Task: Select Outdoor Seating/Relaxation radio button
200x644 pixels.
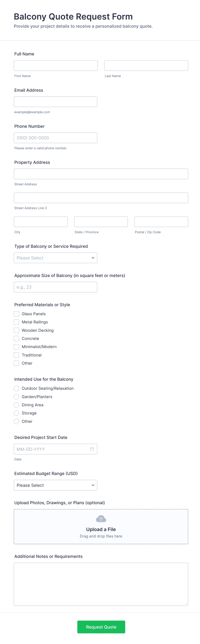Action: click(17, 388)
